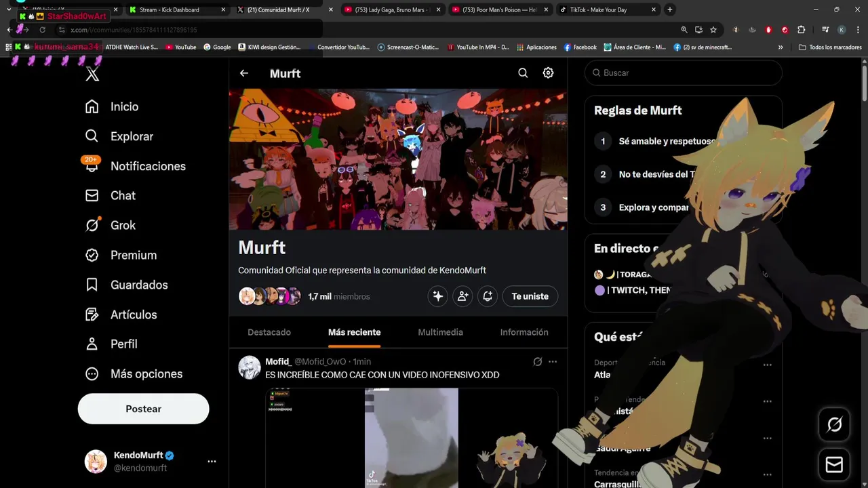Toggle community notifications bell
Screen dimensions: 868x488
[x=488, y=296]
